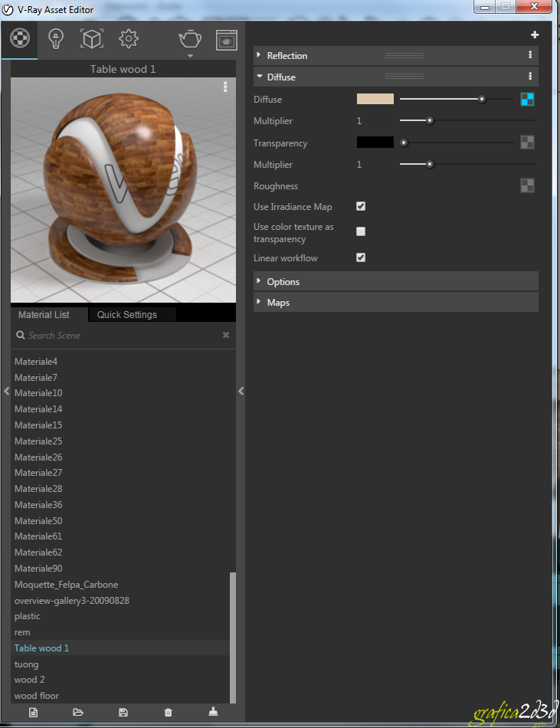560x728 pixels.
Task: Disable the Use Irradiance Map checkbox
Action: click(361, 207)
